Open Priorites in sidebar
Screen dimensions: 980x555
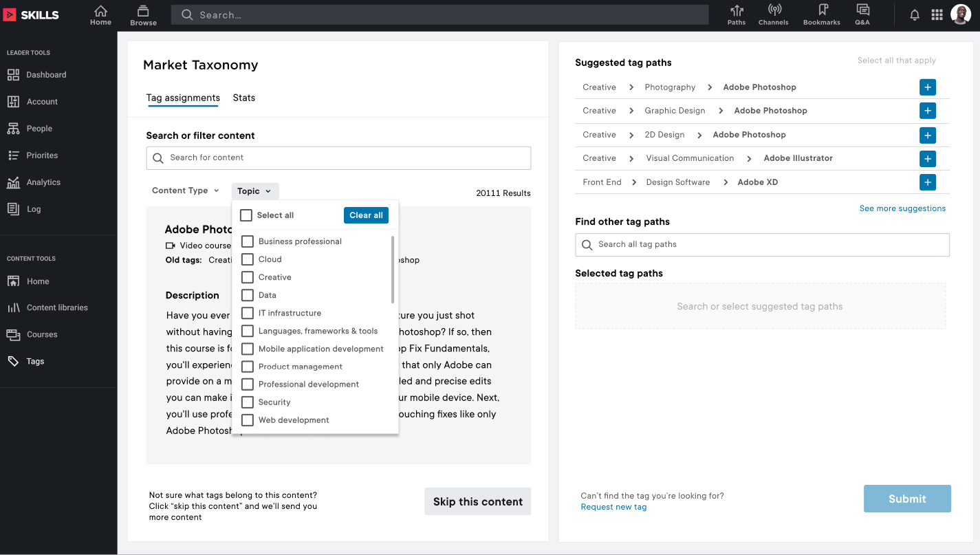click(x=32, y=155)
